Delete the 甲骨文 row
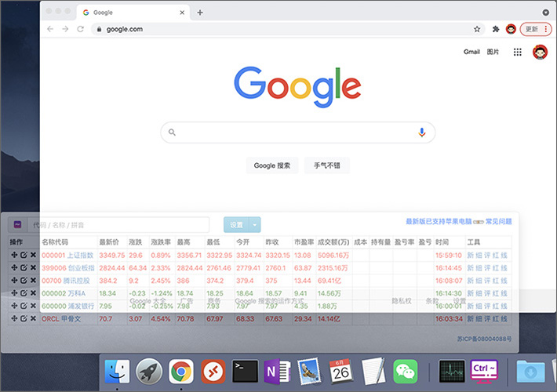 tap(33, 318)
